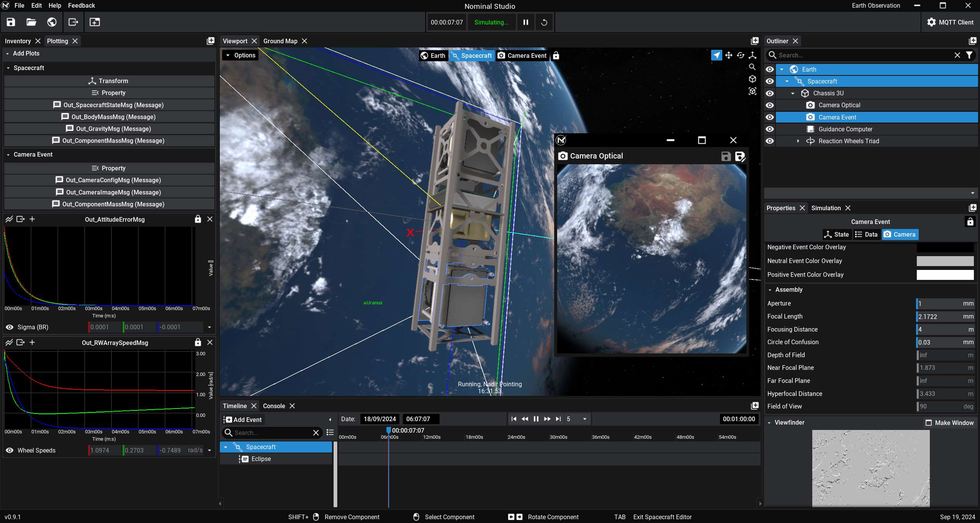This screenshot has width=980, height=523.
Task: Add a new panel beside the Outliner tab
Action: tap(972, 41)
